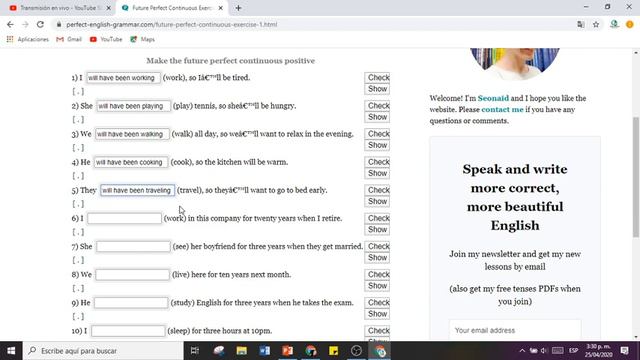
Task: Click the Your email address newsletter field
Action: [x=515, y=330]
